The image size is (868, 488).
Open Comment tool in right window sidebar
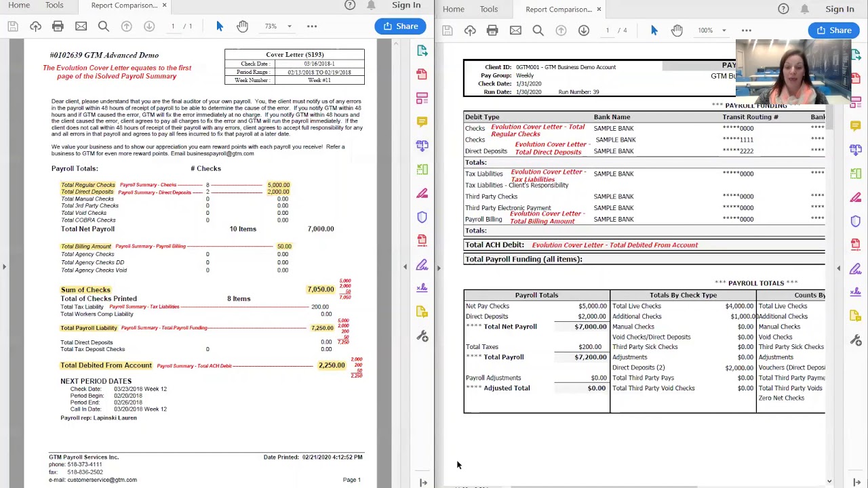coord(856,126)
